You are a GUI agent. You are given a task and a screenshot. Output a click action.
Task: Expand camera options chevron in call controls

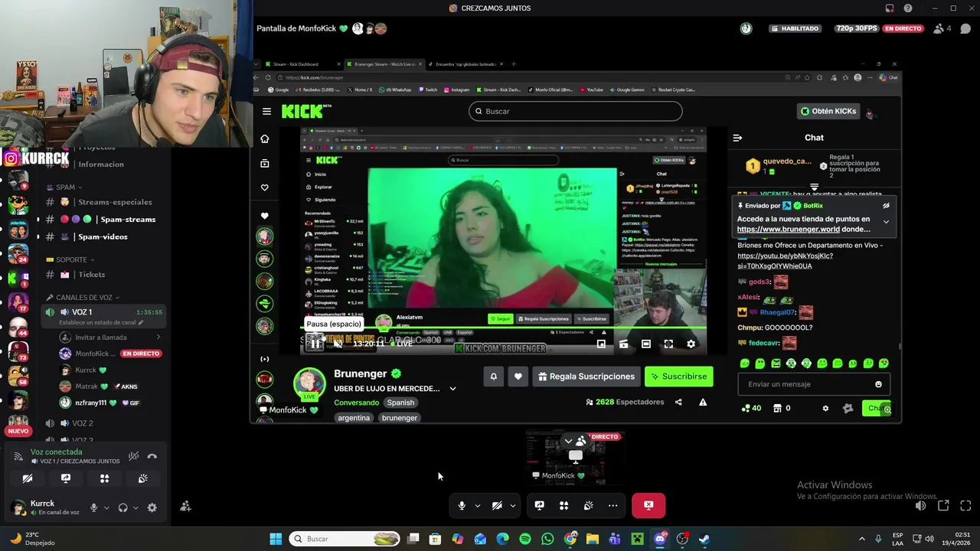pyautogui.click(x=513, y=505)
